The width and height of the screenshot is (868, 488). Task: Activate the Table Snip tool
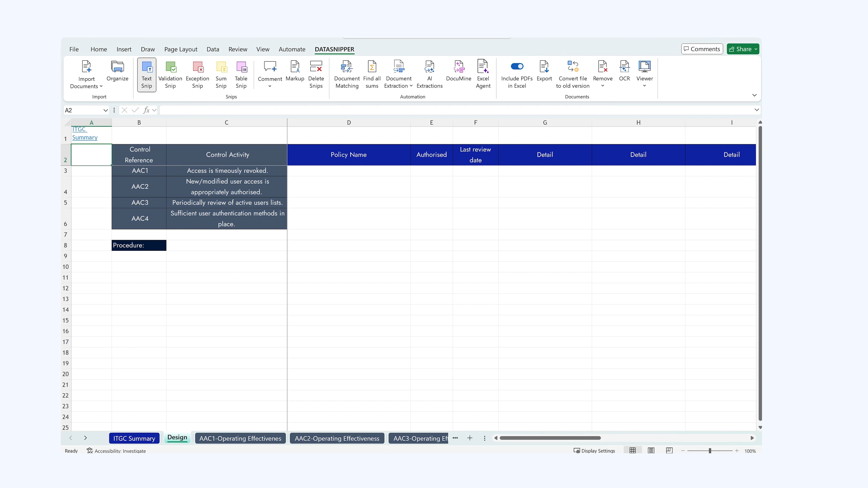[x=241, y=74]
